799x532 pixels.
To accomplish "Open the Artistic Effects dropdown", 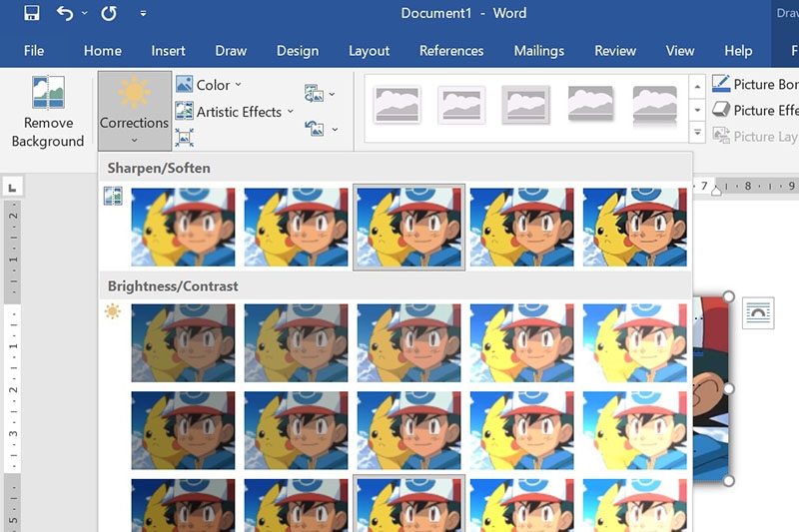I will tap(235, 112).
